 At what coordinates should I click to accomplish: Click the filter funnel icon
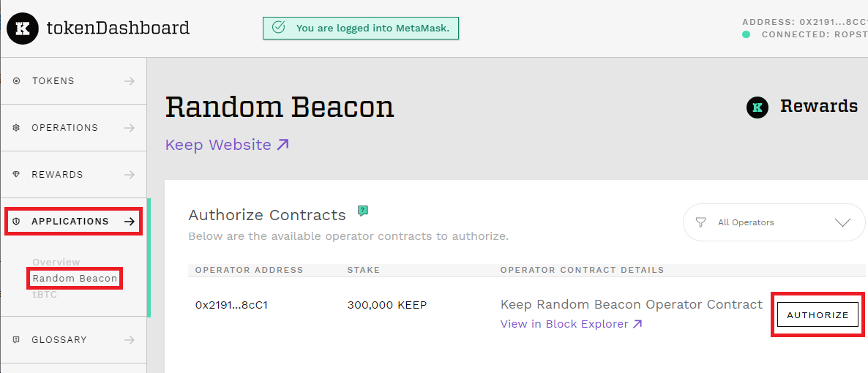coord(700,222)
